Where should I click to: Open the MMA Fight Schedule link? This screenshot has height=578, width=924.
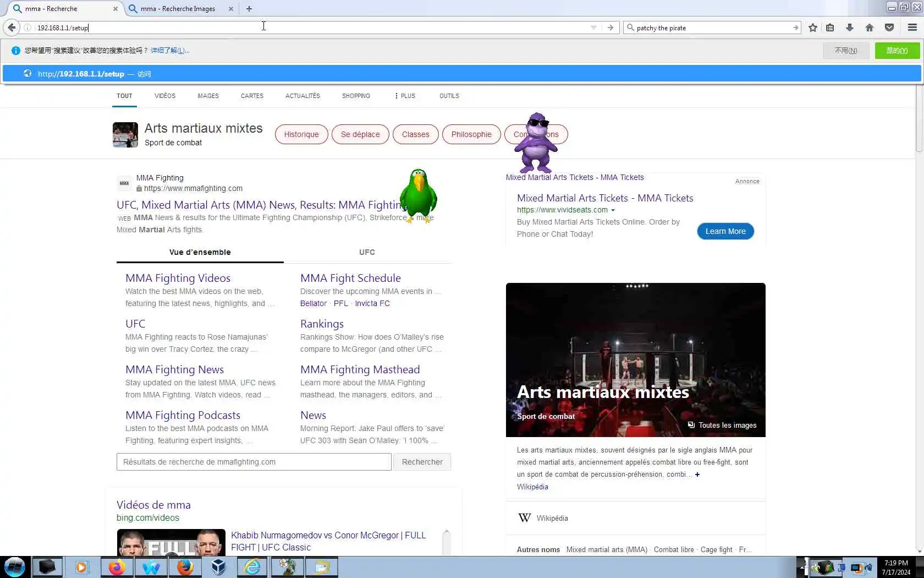coord(350,278)
